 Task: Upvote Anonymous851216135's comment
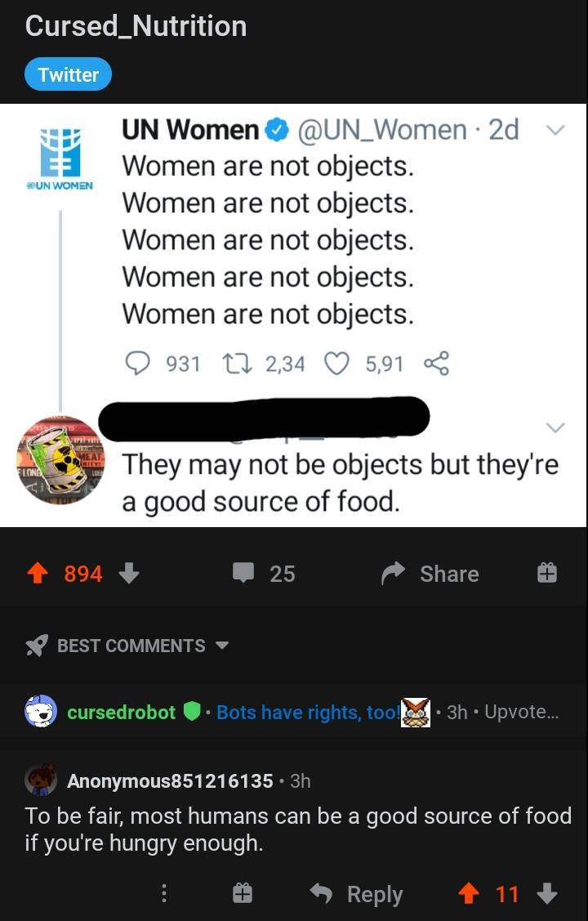[x=468, y=894]
